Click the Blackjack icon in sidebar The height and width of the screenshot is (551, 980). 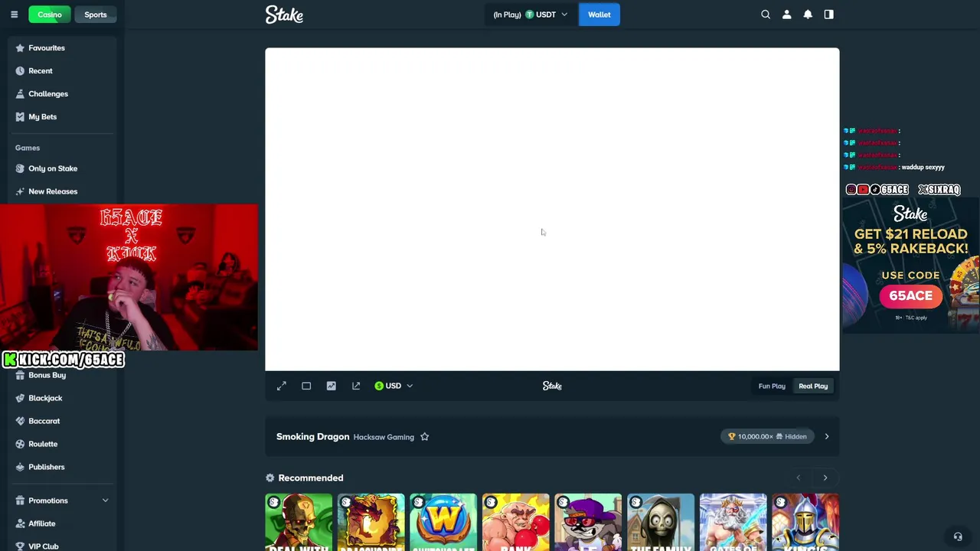click(x=20, y=398)
